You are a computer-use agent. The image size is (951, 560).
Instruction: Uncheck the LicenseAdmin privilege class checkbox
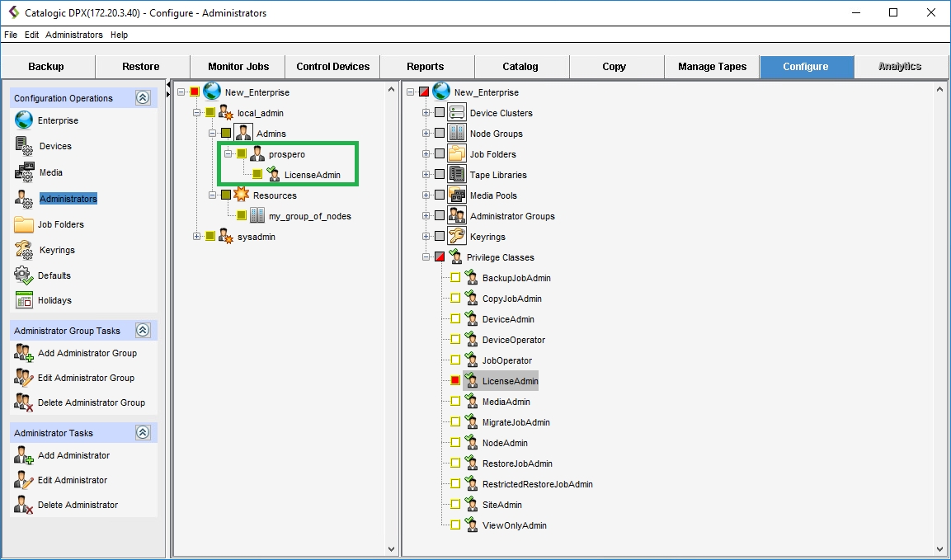point(455,381)
